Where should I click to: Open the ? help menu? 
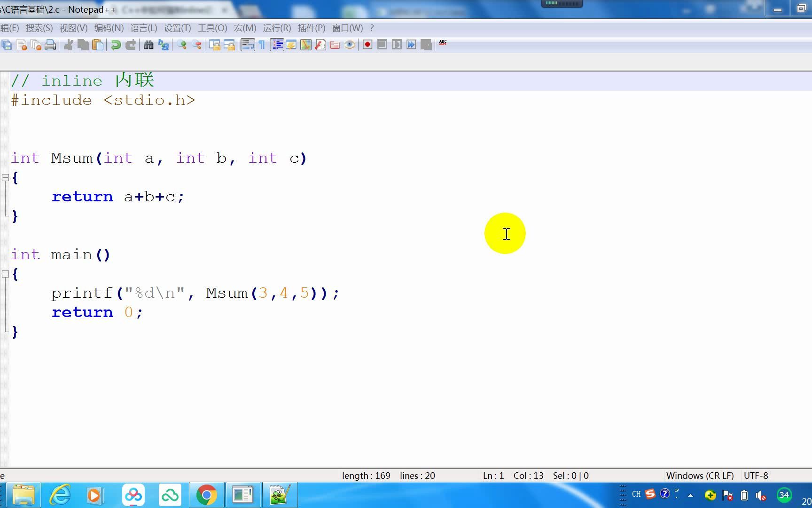pyautogui.click(x=372, y=28)
